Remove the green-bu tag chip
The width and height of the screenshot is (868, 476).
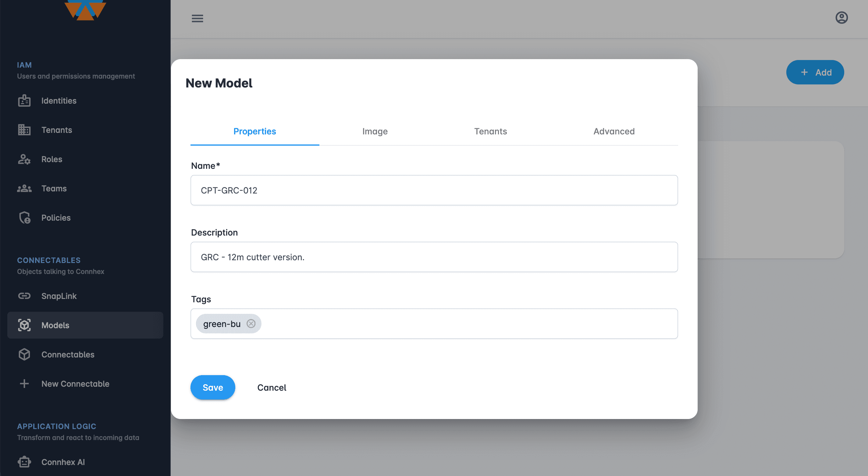coord(251,324)
